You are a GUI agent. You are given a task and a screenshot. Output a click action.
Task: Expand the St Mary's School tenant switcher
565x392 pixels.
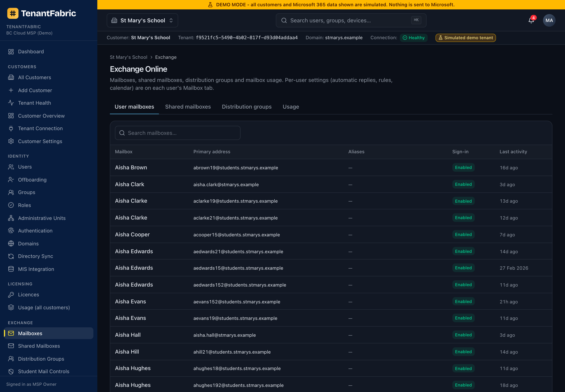[x=142, y=20]
